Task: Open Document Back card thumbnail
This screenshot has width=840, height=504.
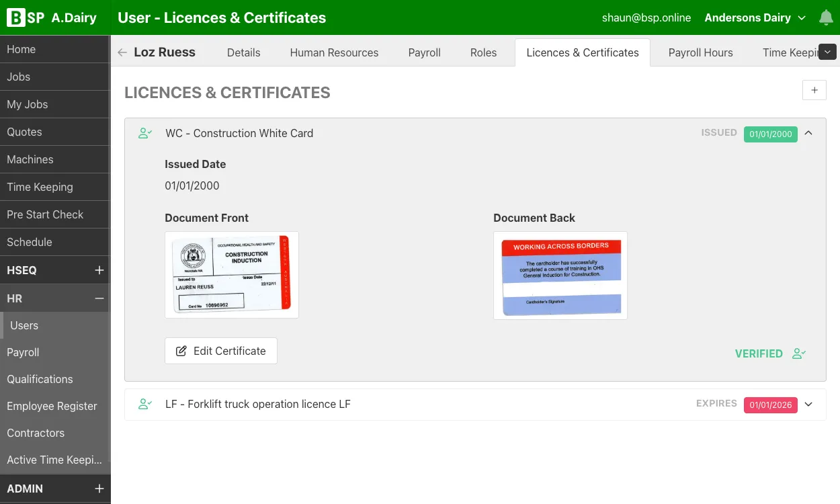Action: (x=560, y=276)
